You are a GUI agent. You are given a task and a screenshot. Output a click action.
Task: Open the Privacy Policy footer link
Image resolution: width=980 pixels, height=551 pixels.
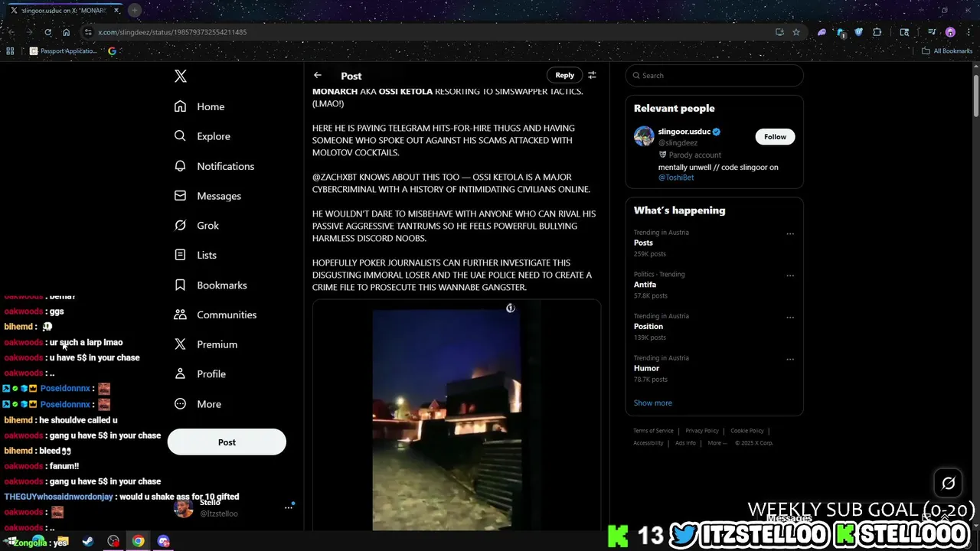(x=702, y=431)
